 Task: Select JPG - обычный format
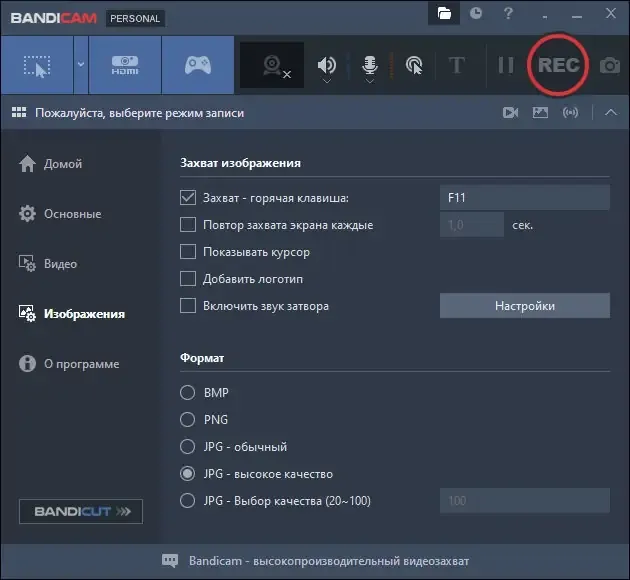coord(188,447)
